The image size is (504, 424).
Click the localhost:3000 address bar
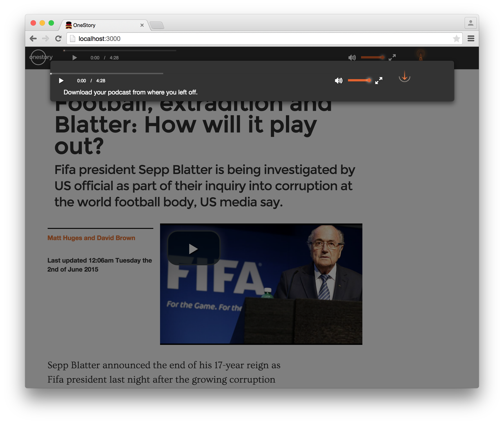(x=240, y=38)
